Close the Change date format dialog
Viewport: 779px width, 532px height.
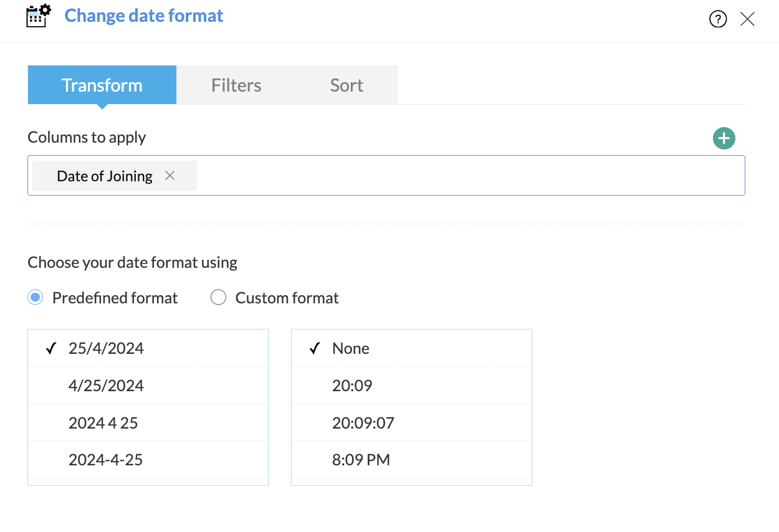point(747,19)
